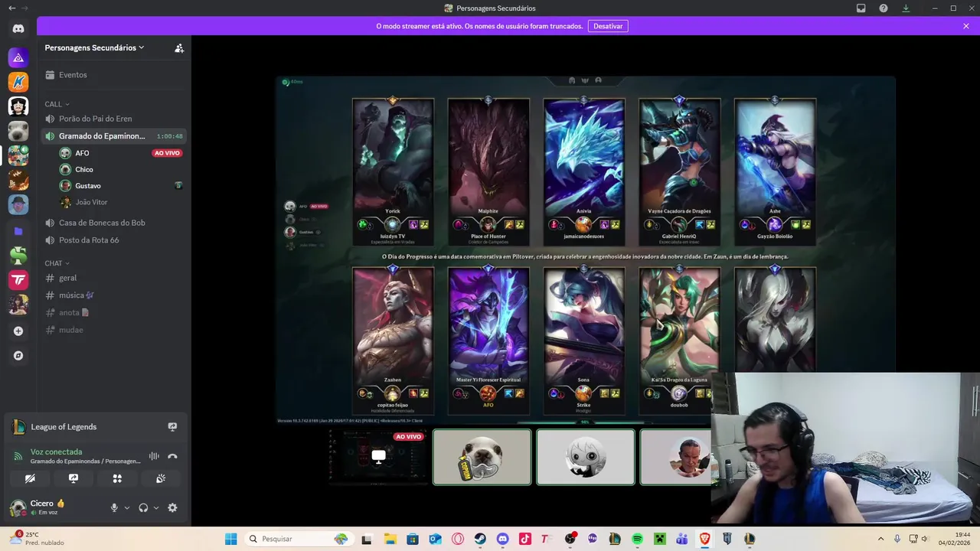Image resolution: width=980 pixels, height=551 pixels.
Task: Open the Opera GX icon in taskbar
Action: pyautogui.click(x=458, y=539)
